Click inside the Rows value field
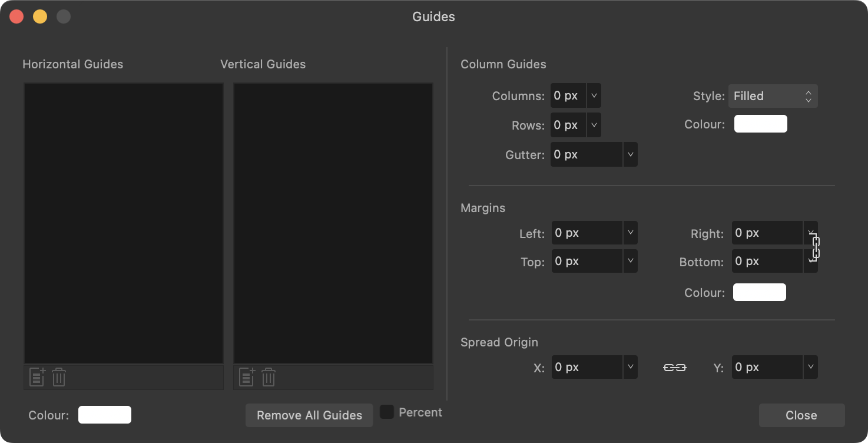 [x=567, y=125]
